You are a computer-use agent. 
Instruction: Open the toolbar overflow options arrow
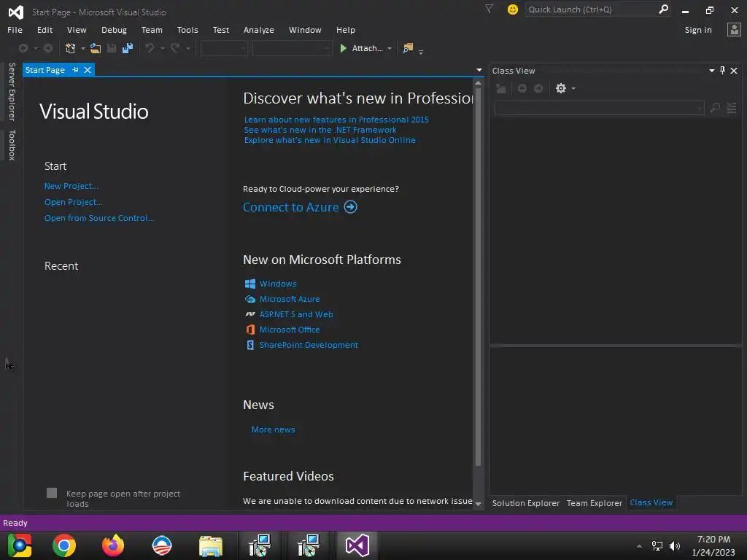pyautogui.click(x=421, y=52)
